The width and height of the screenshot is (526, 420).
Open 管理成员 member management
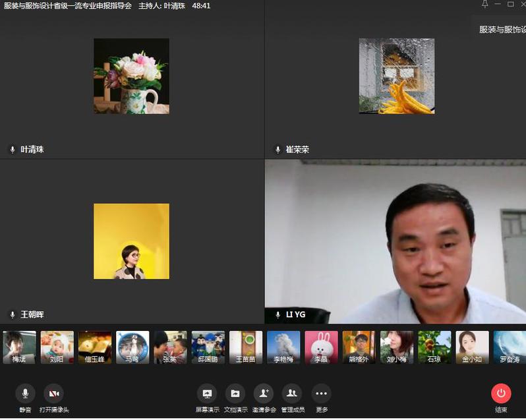pyautogui.click(x=292, y=394)
